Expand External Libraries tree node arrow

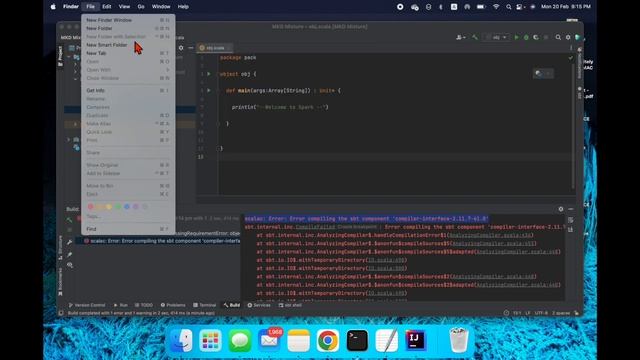coord(69,140)
